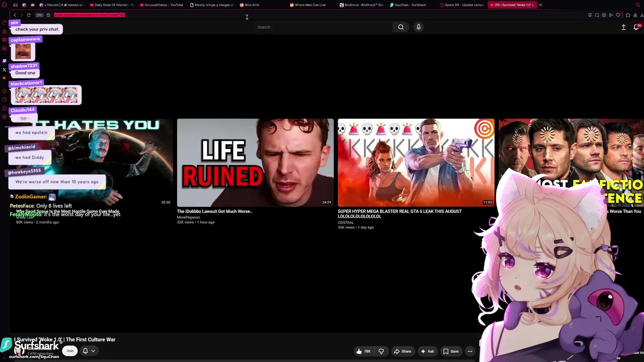Open the browser snapshot tool icon
The height and width of the screenshot is (362, 644).
[x=597, y=15]
